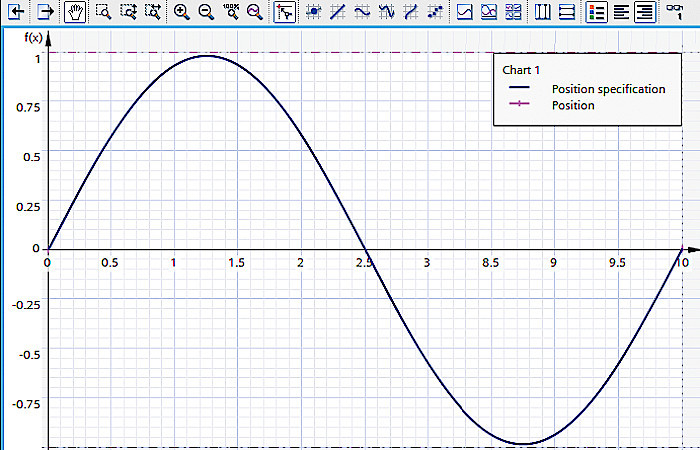Click the export cam profile icon

point(46,12)
